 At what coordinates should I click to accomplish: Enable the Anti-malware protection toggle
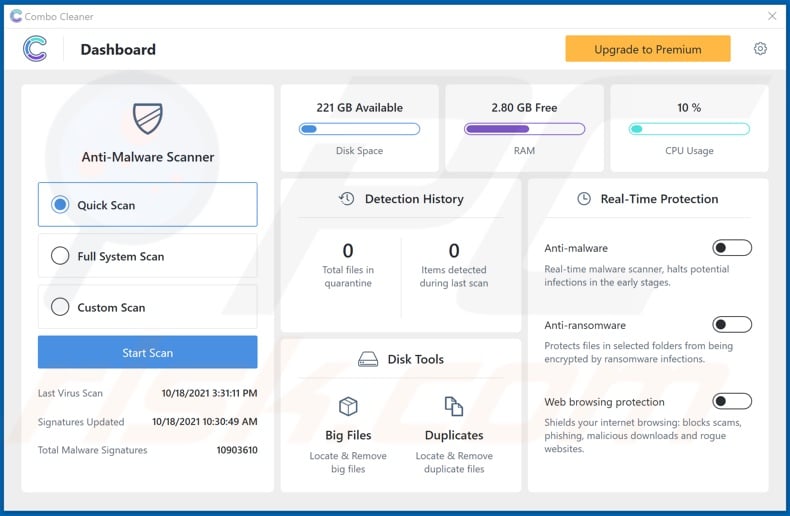(732, 248)
